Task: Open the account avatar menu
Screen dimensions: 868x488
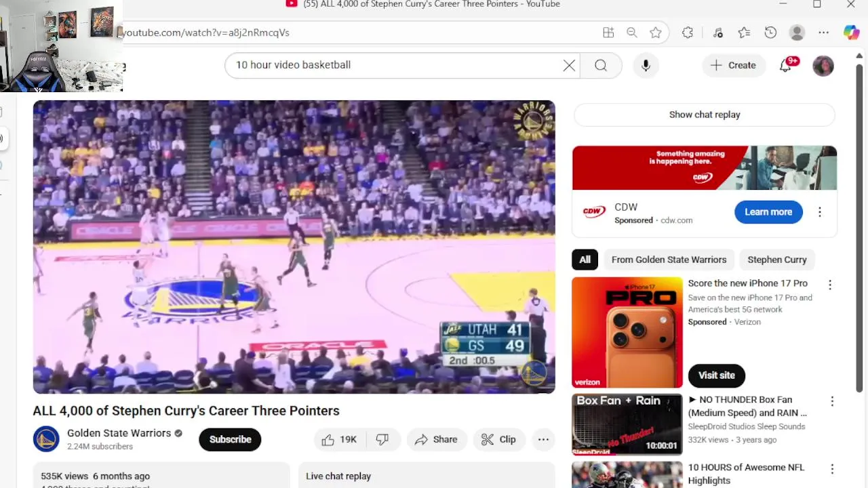Action: coord(823,66)
